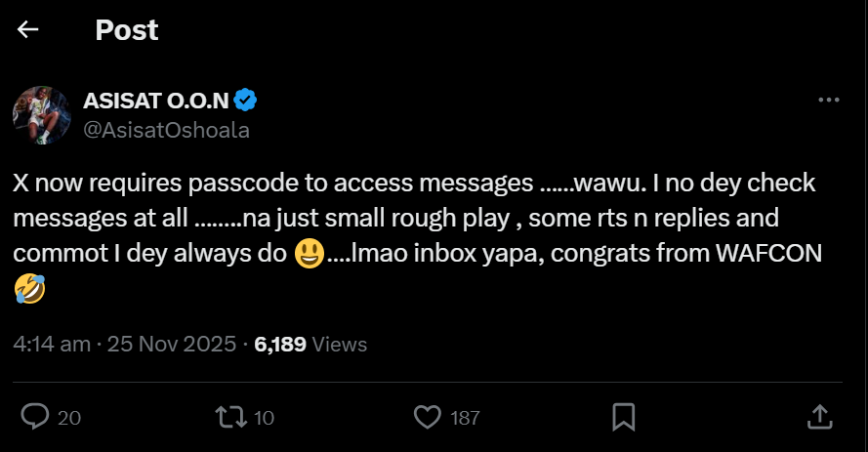The image size is (868, 452).
Task: Open Asisat's profile picture avatar
Action: [x=42, y=115]
